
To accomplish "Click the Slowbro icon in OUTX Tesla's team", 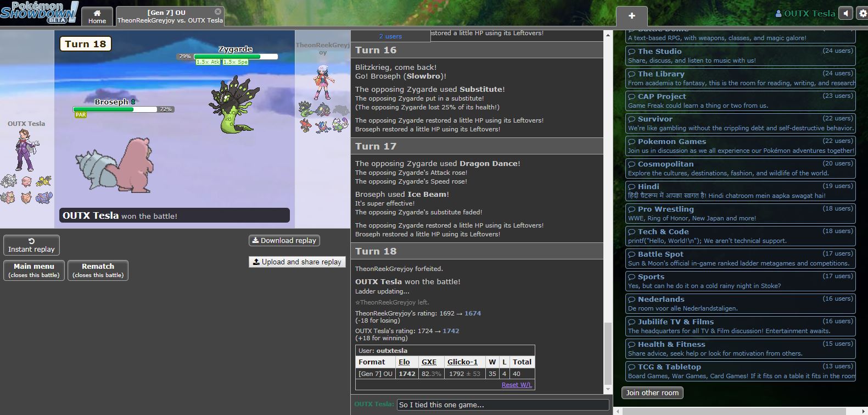I will click(8, 197).
